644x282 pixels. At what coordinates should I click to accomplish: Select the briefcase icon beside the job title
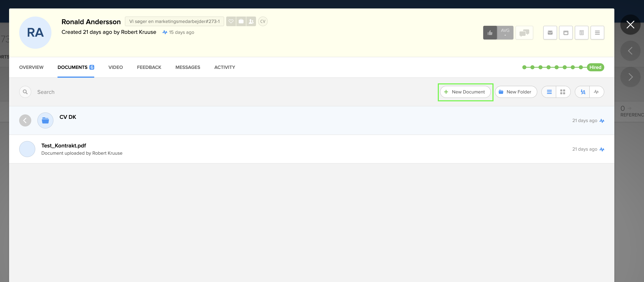click(x=241, y=21)
